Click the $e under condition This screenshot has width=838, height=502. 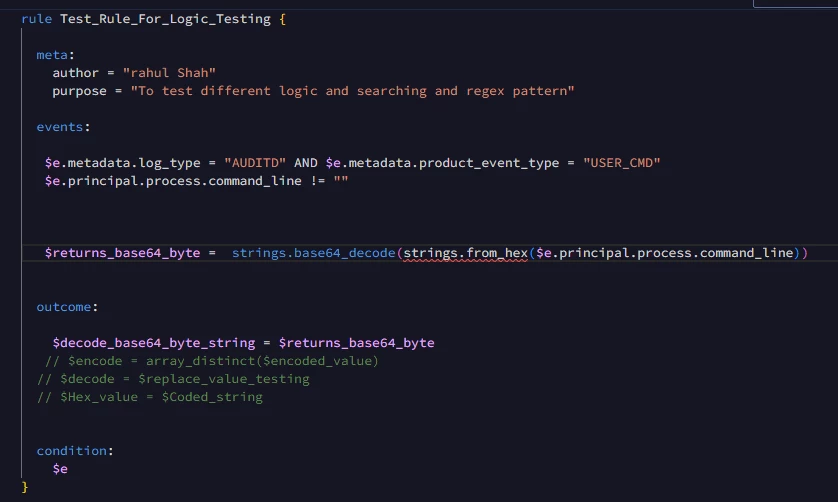(x=60, y=469)
